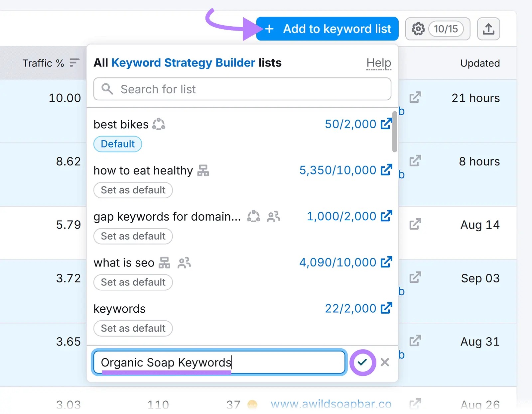Open "keywords" list via its external link icon
This screenshot has height=414, width=532.
tap(386, 308)
